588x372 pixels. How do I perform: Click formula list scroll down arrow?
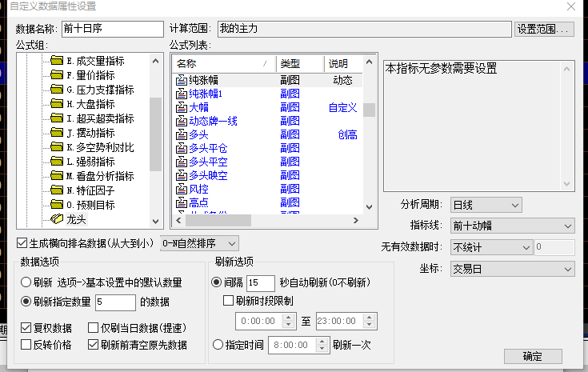click(x=370, y=207)
